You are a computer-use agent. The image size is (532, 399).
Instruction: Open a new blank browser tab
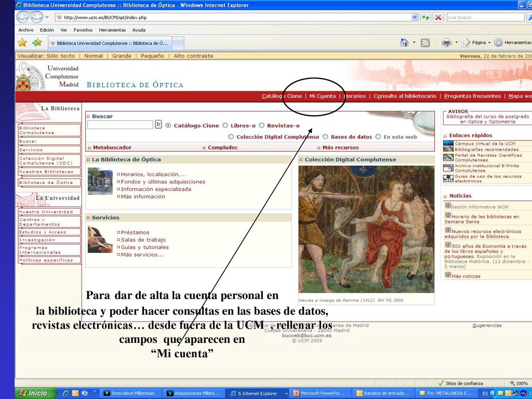pyautogui.click(x=178, y=44)
